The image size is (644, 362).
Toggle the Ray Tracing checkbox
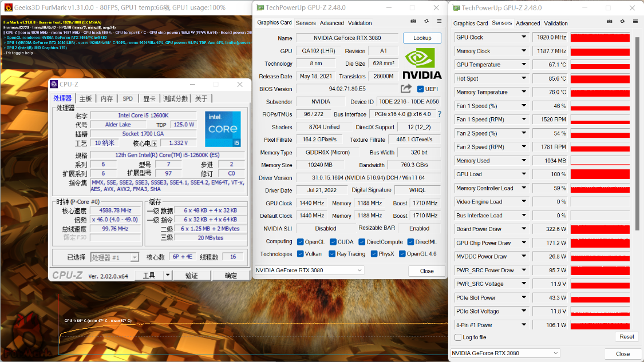click(331, 254)
